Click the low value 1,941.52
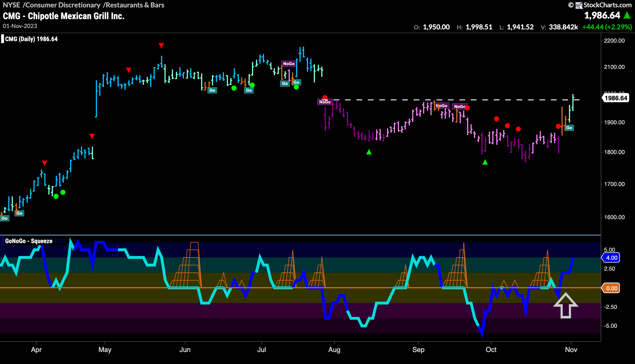The height and width of the screenshot is (364, 635). (520, 27)
